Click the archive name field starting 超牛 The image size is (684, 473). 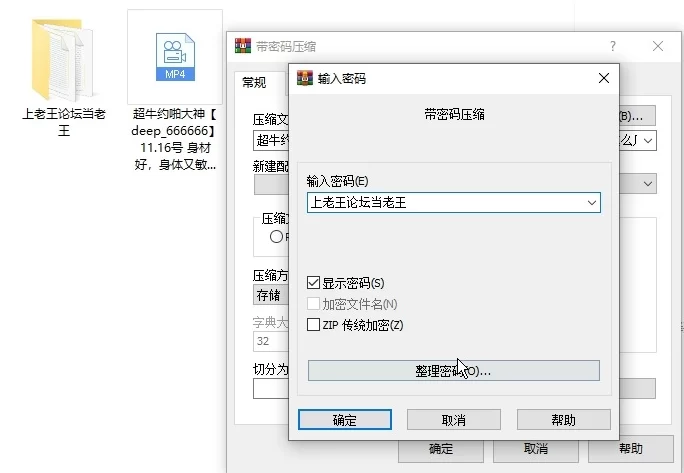pyautogui.click(x=271, y=141)
